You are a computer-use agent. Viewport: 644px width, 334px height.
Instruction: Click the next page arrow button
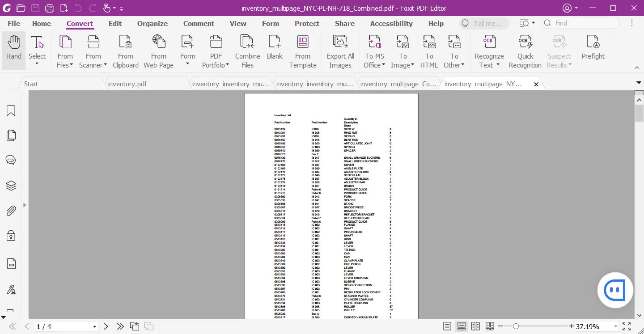106,326
